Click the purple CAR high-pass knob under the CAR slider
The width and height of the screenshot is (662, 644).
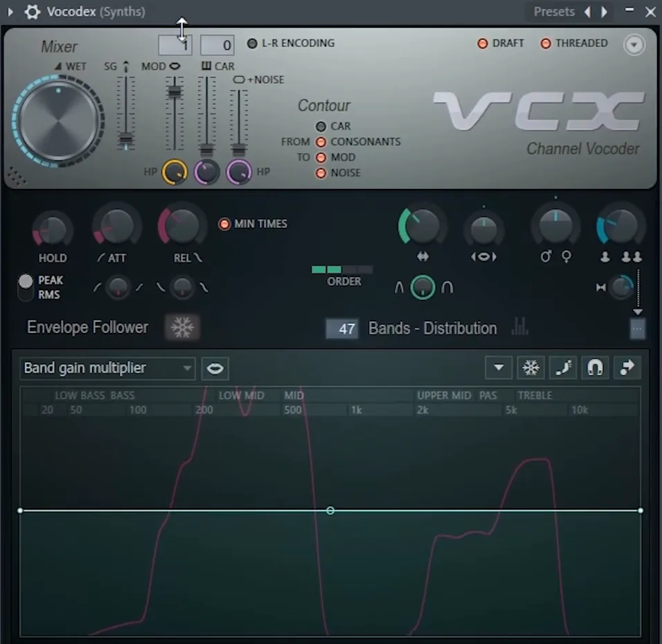(x=206, y=172)
